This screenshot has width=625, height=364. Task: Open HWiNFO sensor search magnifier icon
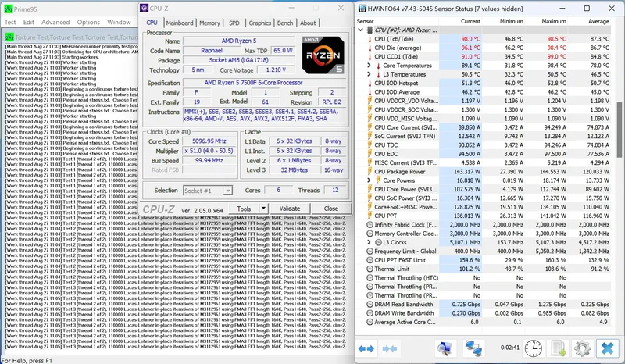coord(444,348)
